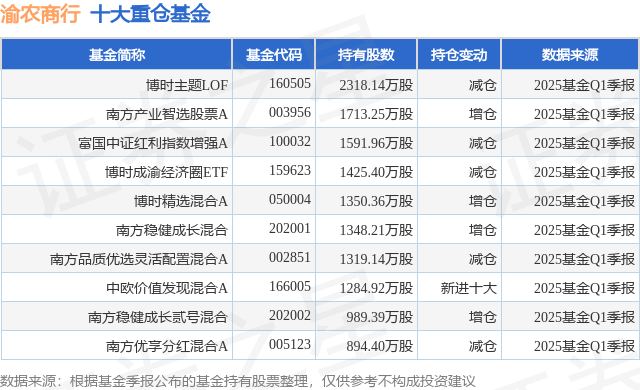Screen dimensions: 640x390
Task: Click the 基金代码 column header
Action: tap(274, 55)
